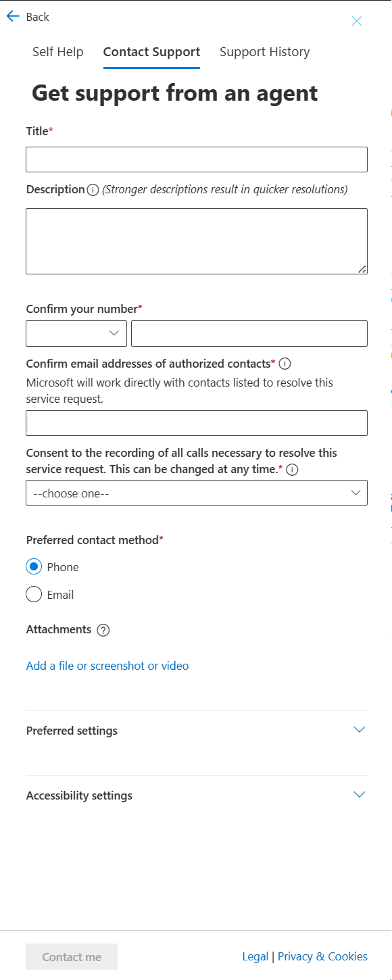Viewport: 392px width, 980px height.
Task: Click into the Title input field
Action: [x=197, y=160]
